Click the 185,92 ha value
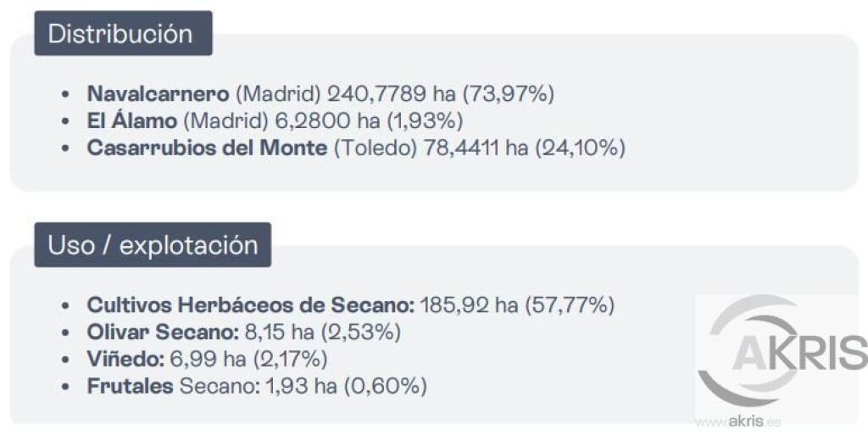 click(x=469, y=305)
